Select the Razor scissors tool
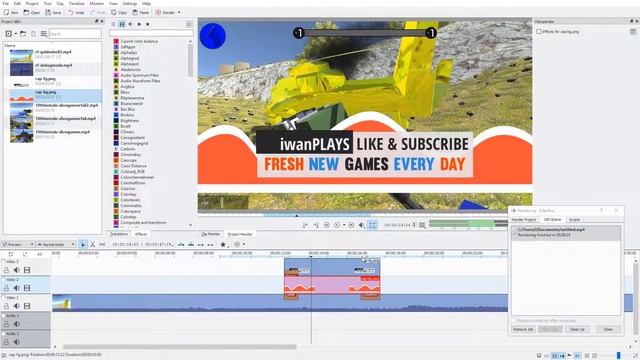This screenshot has height=360, width=640. coord(93,244)
